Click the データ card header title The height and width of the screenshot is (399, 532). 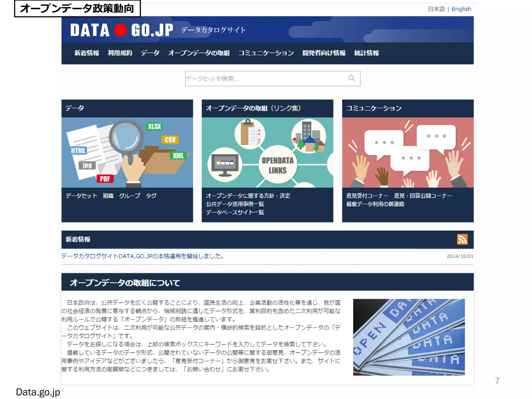(x=75, y=108)
